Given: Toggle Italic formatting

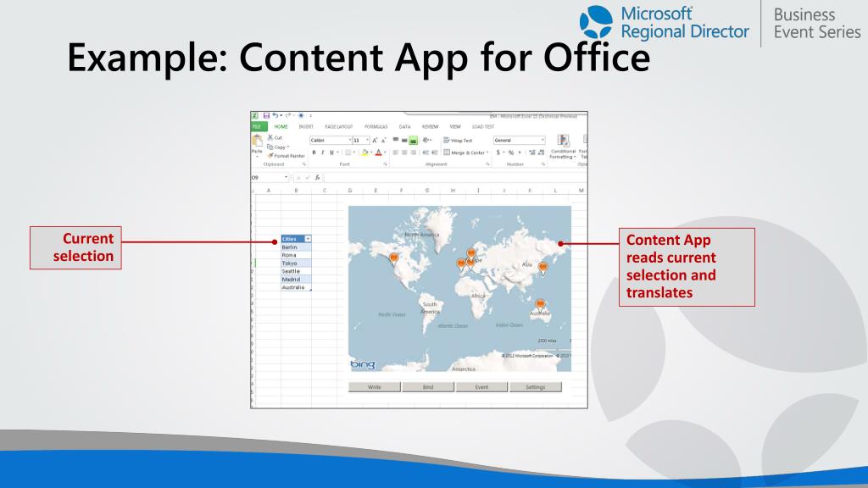Looking at the screenshot, I should [x=322, y=152].
